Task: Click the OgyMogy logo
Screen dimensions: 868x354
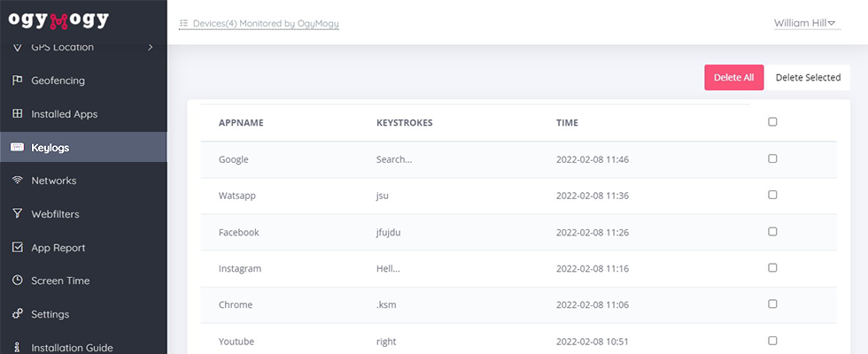Action: [58, 20]
